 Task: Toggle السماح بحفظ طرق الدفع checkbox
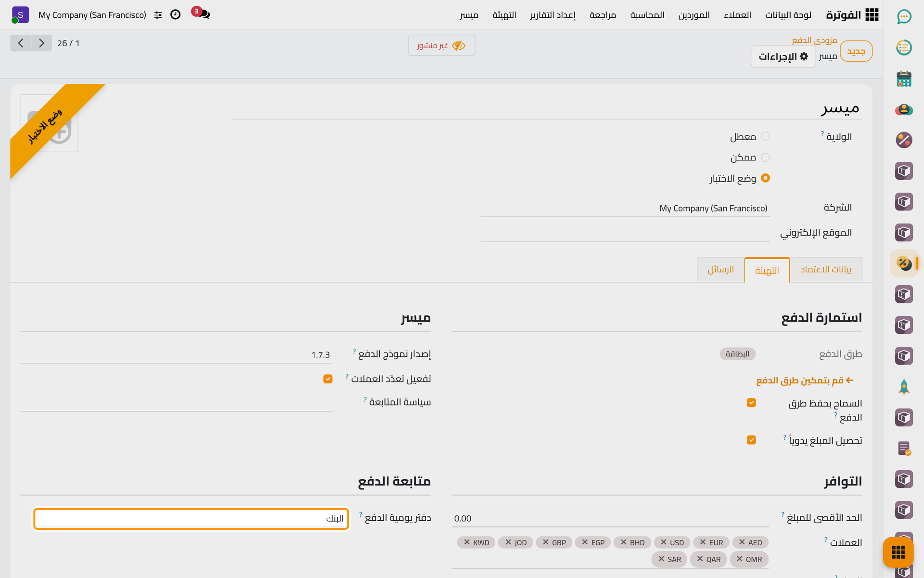point(751,403)
